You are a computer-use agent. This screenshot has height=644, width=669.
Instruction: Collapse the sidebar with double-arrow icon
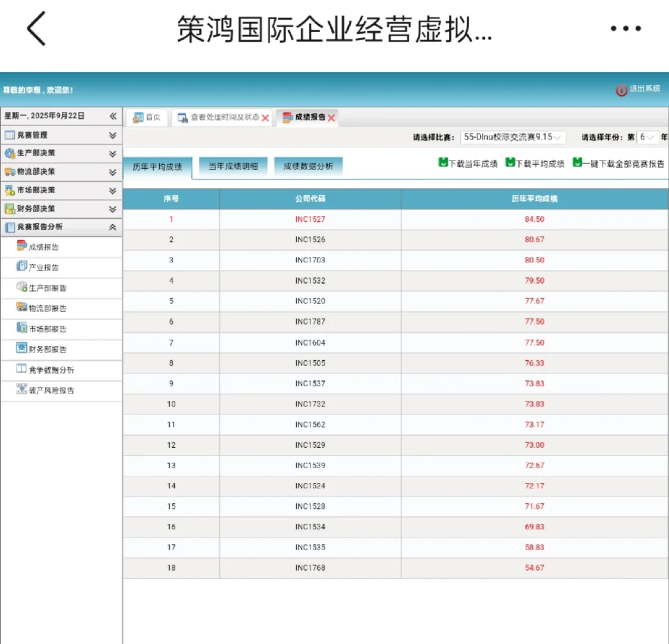pos(113,116)
